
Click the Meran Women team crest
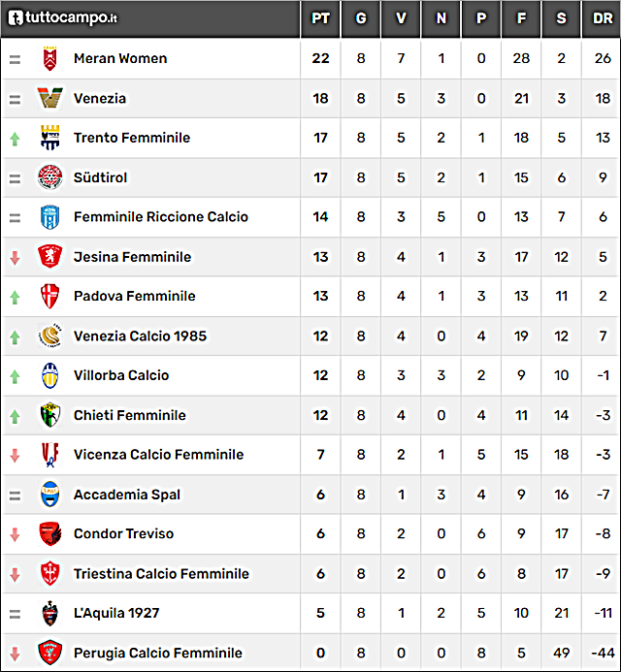click(x=50, y=58)
